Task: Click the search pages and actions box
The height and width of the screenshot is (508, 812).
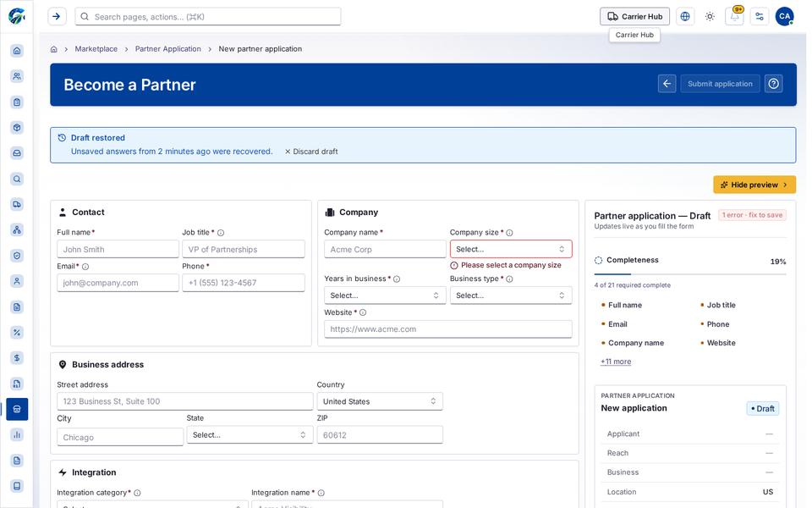Action: [x=208, y=17]
